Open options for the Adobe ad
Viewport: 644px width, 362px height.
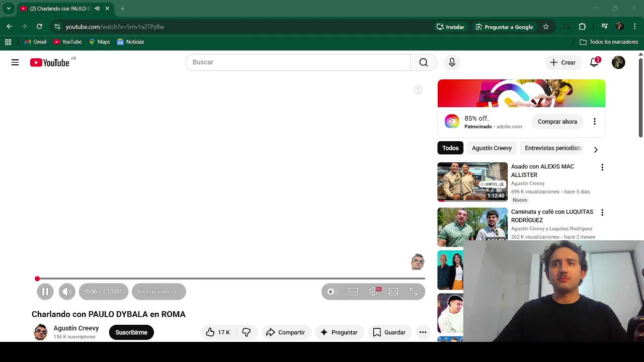coord(595,122)
